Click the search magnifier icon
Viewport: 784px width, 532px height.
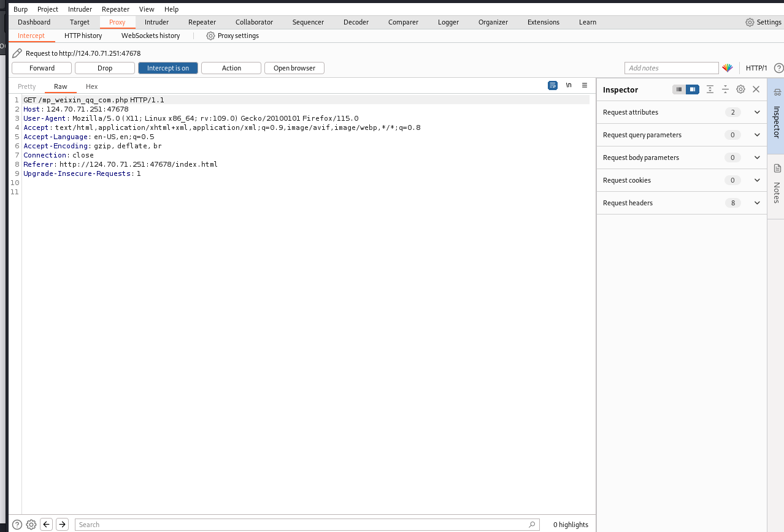[532, 525]
